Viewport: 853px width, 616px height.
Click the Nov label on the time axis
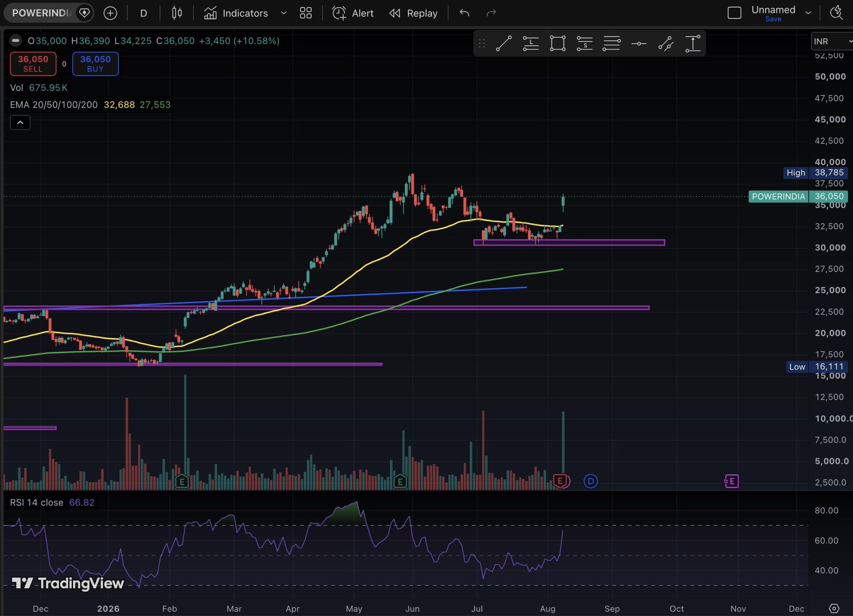738,608
